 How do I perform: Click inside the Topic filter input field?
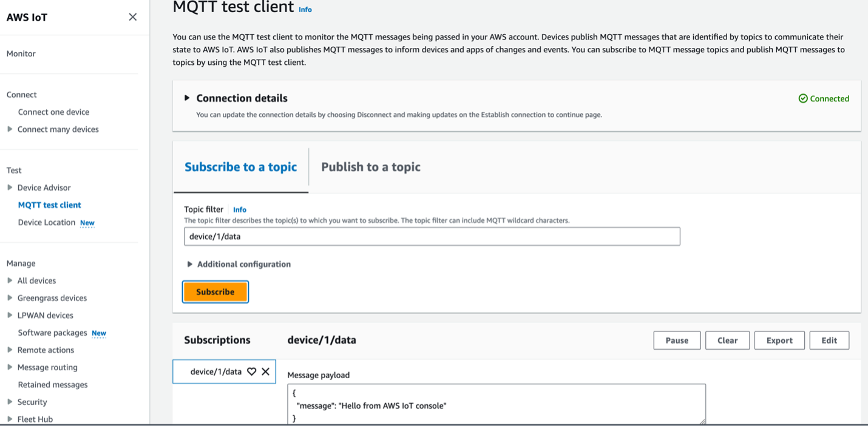(431, 236)
